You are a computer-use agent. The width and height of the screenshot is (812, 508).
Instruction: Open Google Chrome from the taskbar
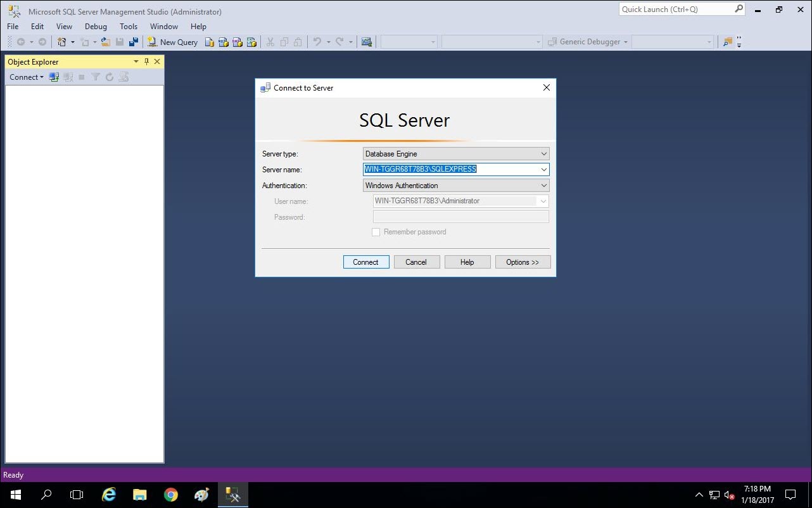coord(170,495)
